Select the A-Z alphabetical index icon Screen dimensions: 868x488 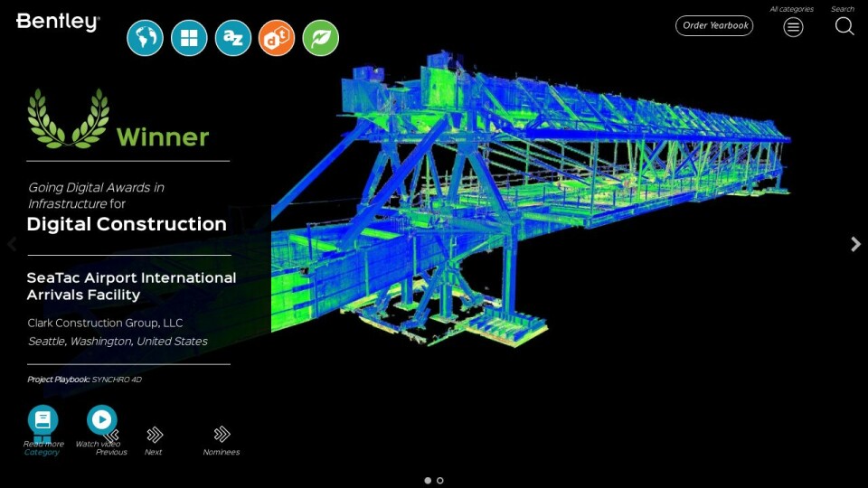pyautogui.click(x=233, y=38)
